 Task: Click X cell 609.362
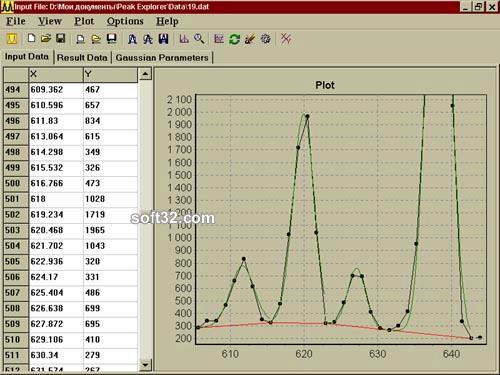pos(56,90)
